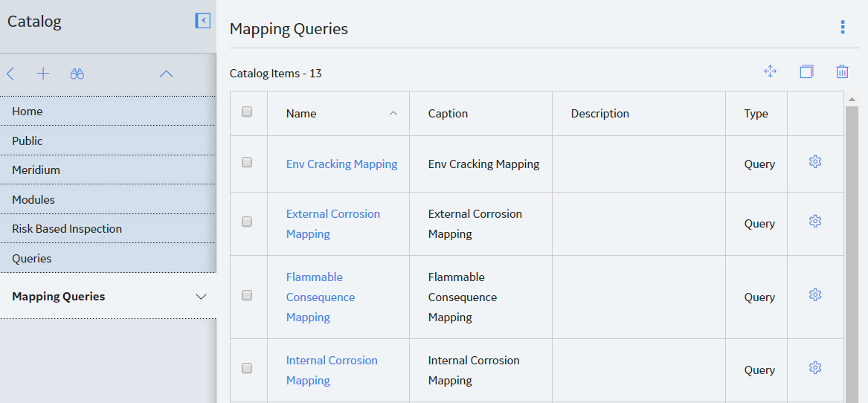Open search with the binoculars icon
The height and width of the screenshot is (403, 868).
(77, 74)
